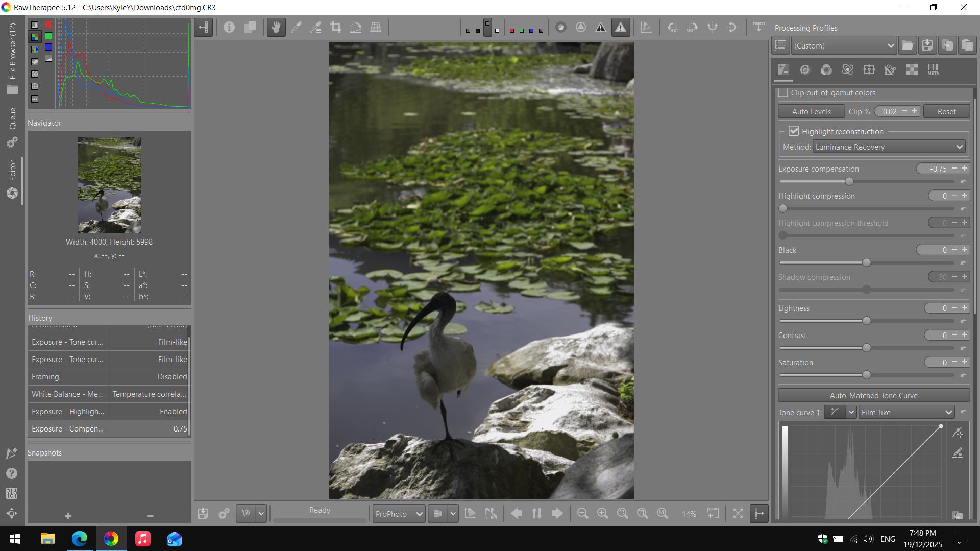Open highlight reconstruction Method dropdown
Screen dimensions: 980x551
(x=889, y=147)
